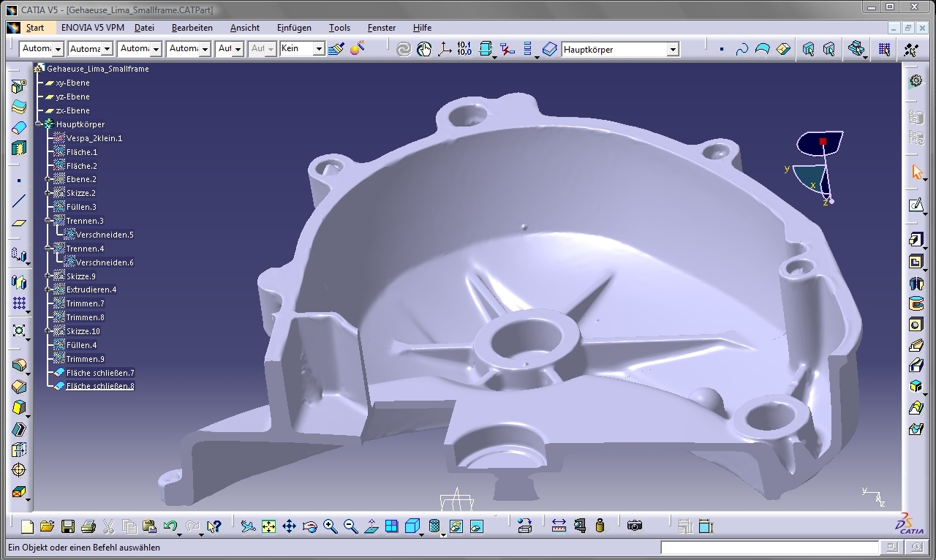Click the compass red manipulation handle
Screen dimensions: 936x560
[823, 141]
